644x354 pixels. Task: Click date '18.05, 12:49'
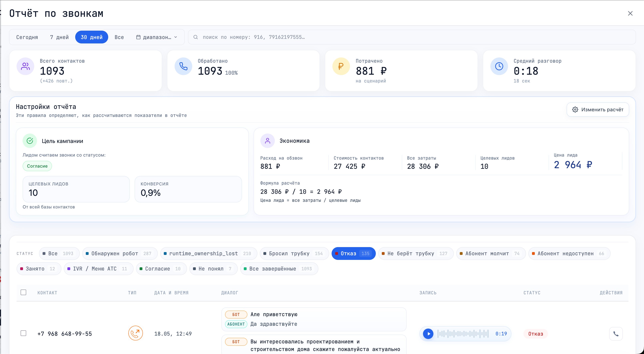(173, 334)
